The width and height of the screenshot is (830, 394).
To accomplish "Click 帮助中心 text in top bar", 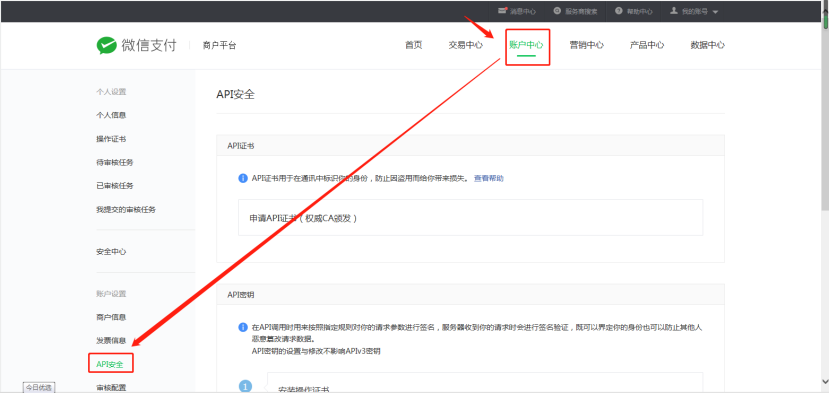I will (640, 11).
